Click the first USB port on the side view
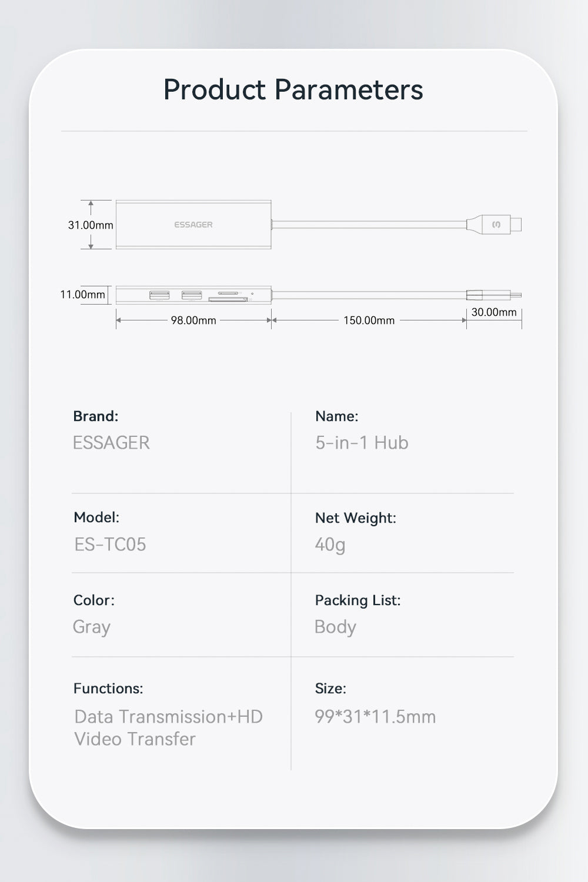 [159, 295]
